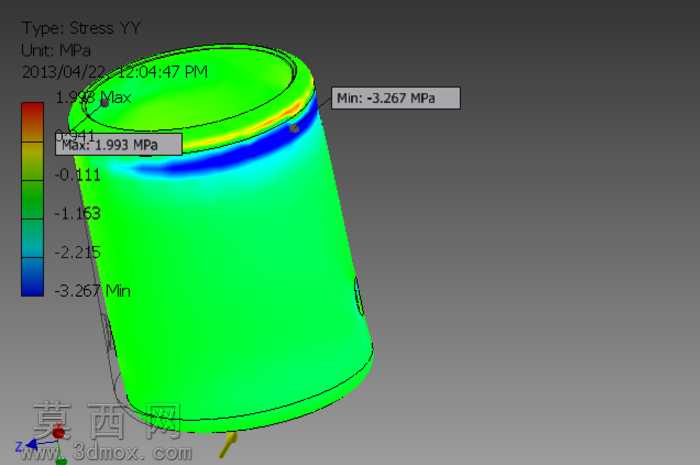Click the red band of the color legend
Image resolution: width=700 pixels, height=465 pixels.
point(33,122)
